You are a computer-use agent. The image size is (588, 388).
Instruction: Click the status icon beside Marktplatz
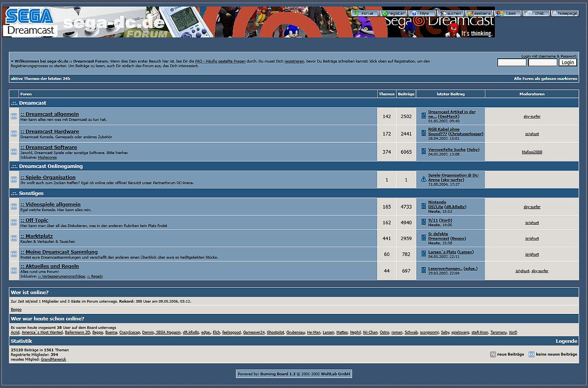[x=14, y=238]
